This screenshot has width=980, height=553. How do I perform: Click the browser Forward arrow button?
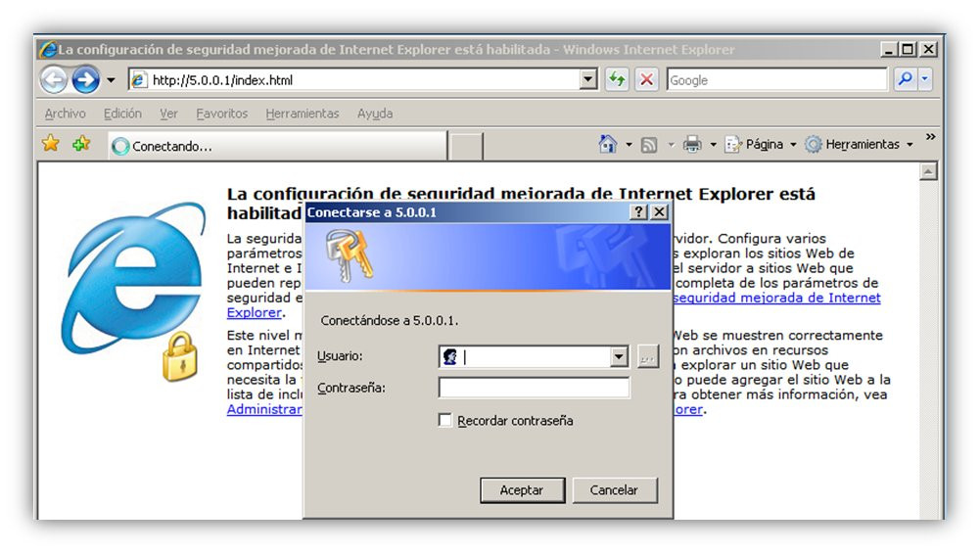click(85, 80)
